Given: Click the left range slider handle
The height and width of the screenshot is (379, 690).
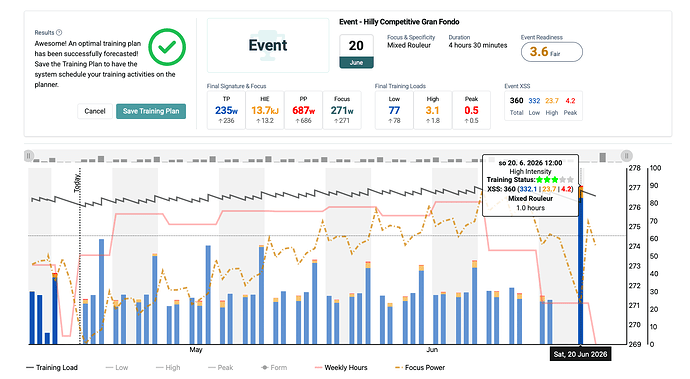Looking at the screenshot, I should 29,156.
